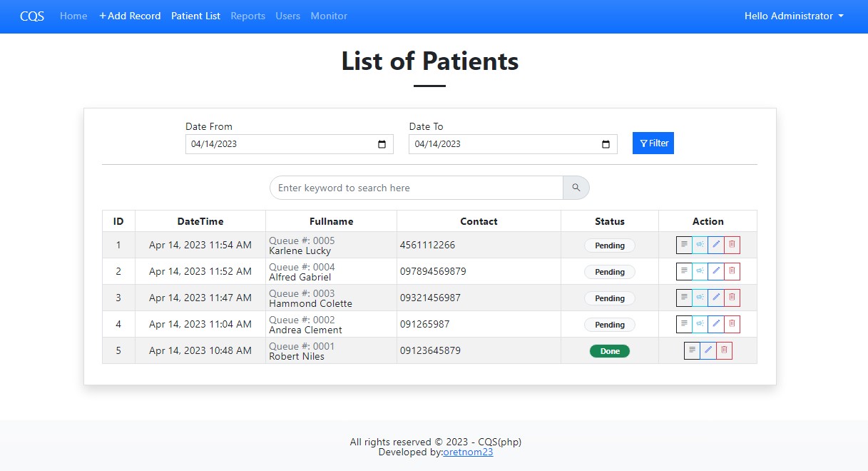
Task: Click contact number 09123645879
Action: coord(430,351)
